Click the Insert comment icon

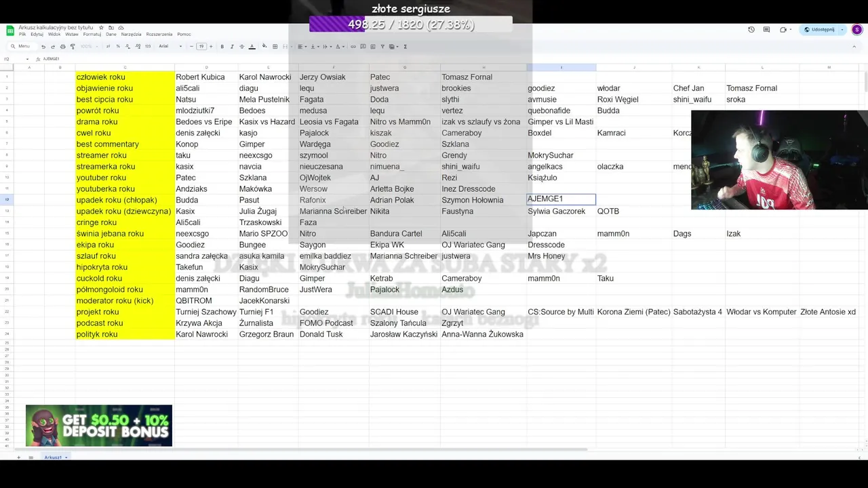pos(363,47)
